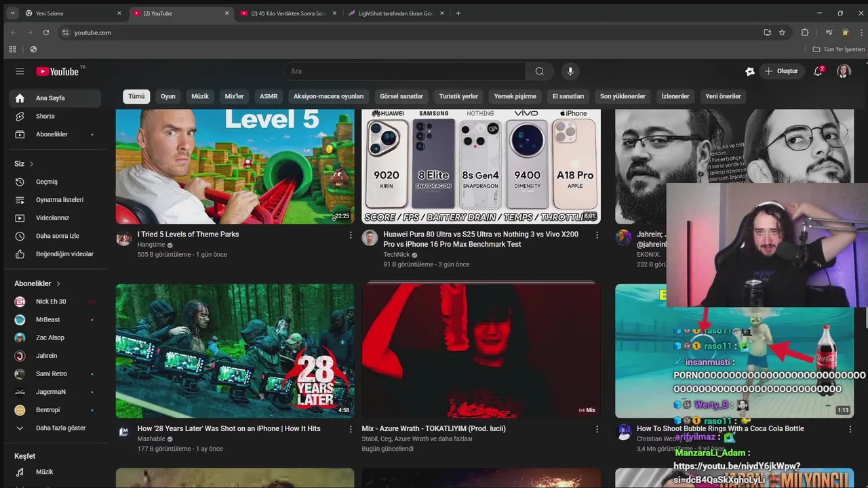Image resolution: width=868 pixels, height=488 pixels.
Task: Switch to the LightShot browser tab
Action: pos(397,13)
